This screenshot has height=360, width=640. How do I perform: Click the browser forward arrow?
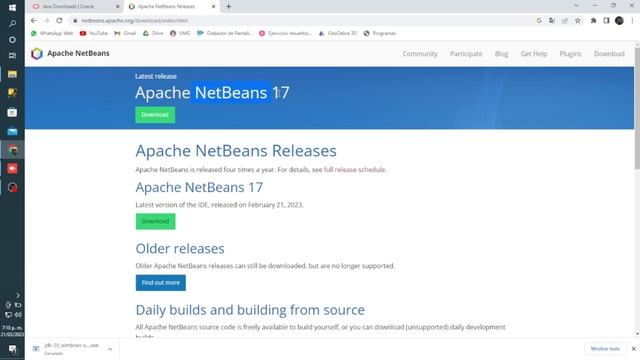coord(46,20)
